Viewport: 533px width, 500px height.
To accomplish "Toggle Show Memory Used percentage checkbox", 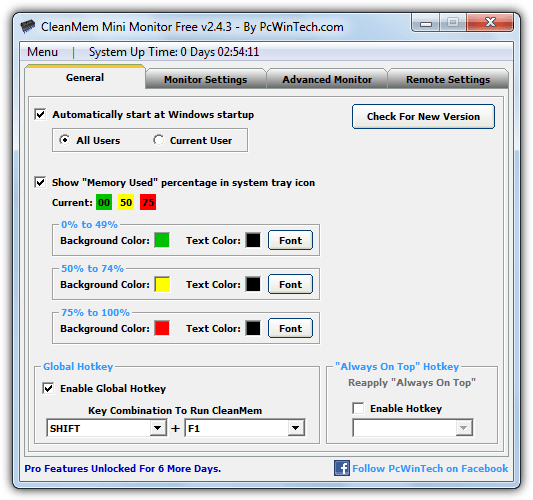I will [40, 182].
